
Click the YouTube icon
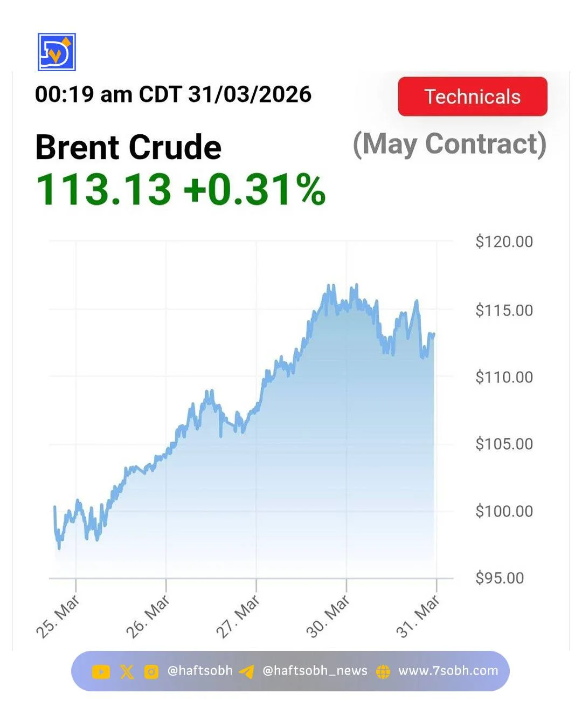[x=101, y=671]
